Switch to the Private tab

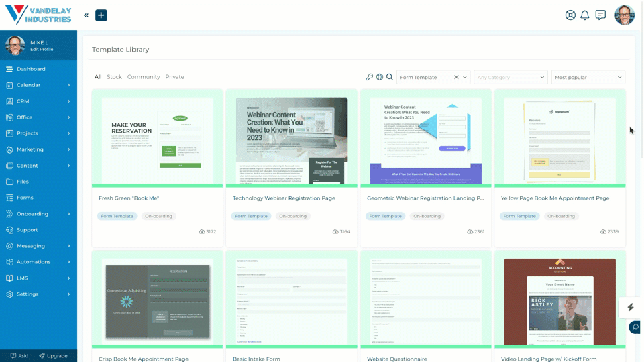(x=174, y=76)
